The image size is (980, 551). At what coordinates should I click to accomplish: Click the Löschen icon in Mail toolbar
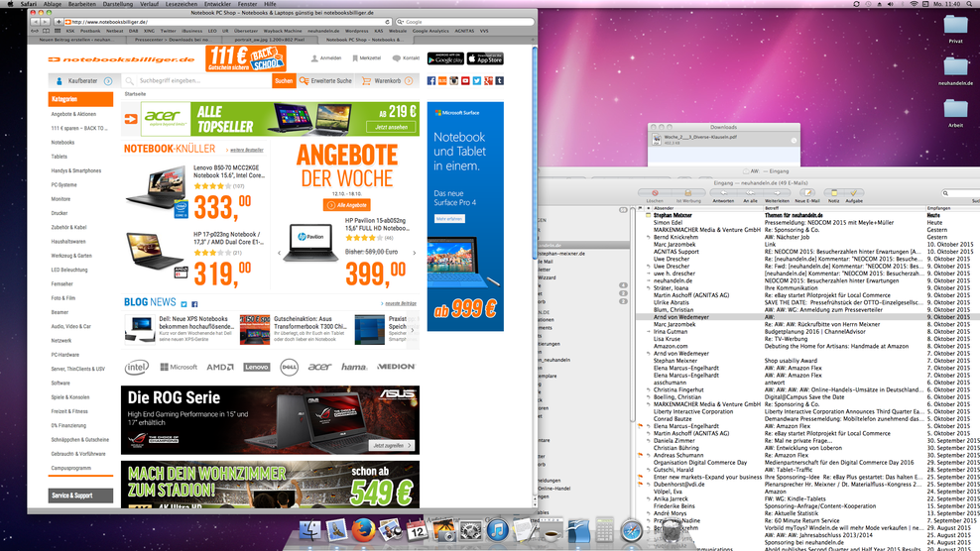coord(655,193)
